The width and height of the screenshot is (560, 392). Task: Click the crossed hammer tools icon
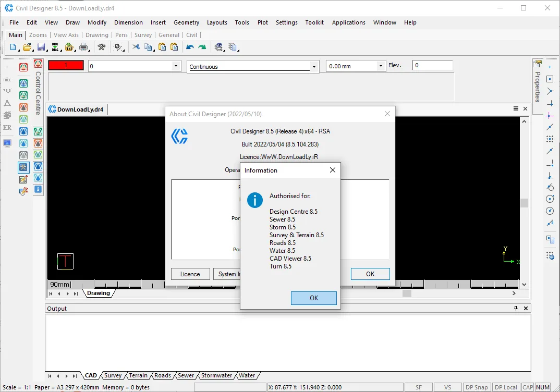click(102, 47)
